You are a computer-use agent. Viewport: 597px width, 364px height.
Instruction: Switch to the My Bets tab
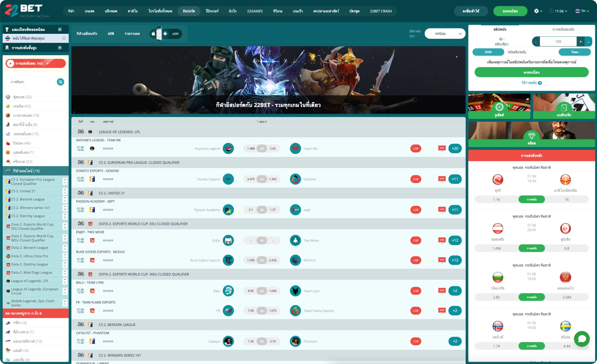[x=563, y=29]
